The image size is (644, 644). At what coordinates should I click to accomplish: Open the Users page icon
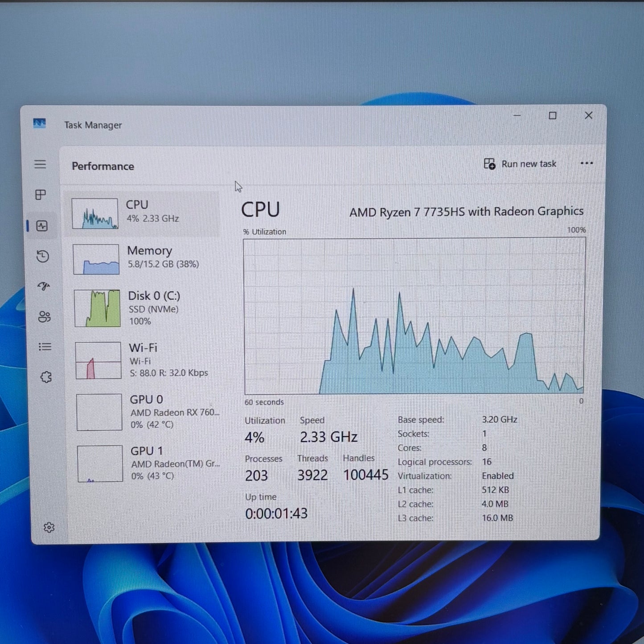(x=44, y=317)
